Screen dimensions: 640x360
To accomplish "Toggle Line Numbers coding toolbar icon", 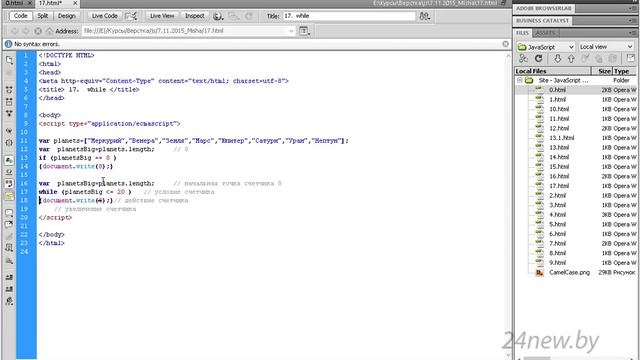I will pos(9,160).
